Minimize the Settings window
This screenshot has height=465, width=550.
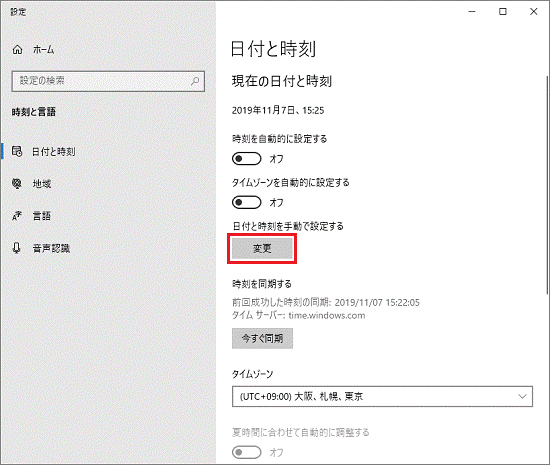pyautogui.click(x=472, y=12)
